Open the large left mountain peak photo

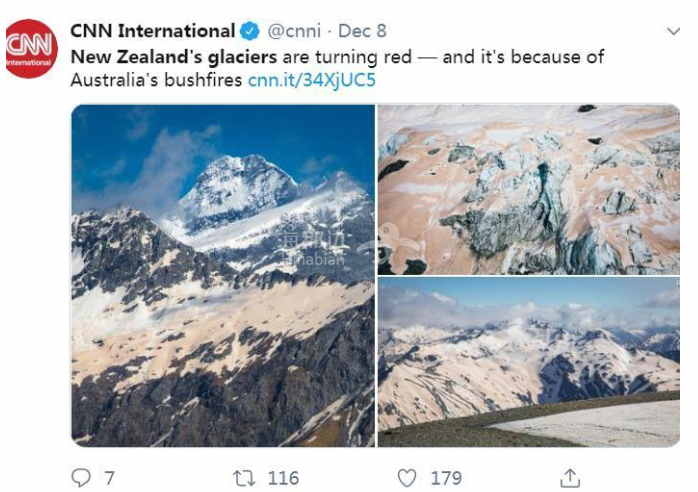pyautogui.click(x=223, y=275)
